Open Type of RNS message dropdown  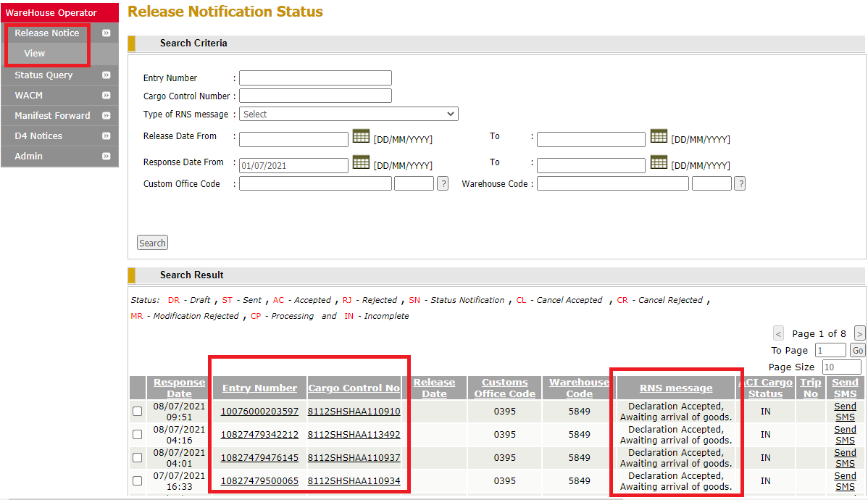[x=349, y=114]
